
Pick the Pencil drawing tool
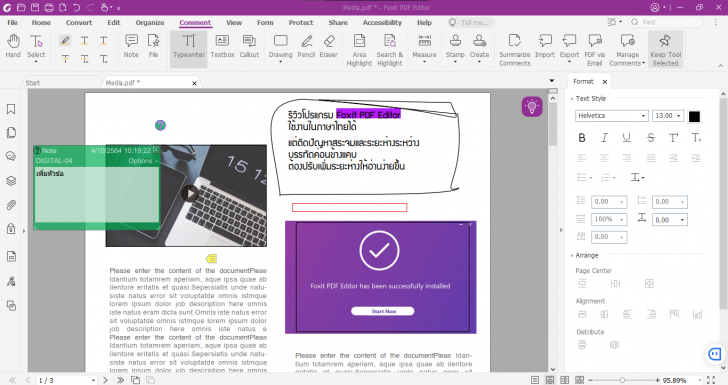click(x=306, y=46)
